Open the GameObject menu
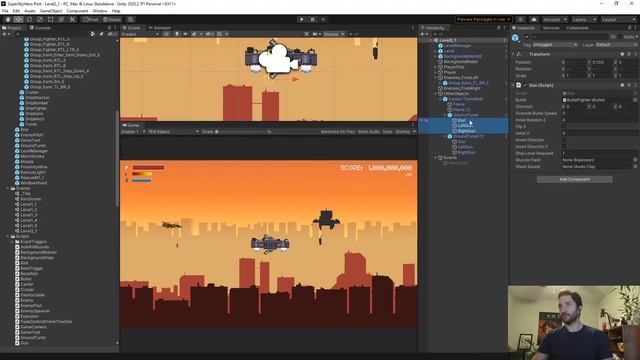Screen dimensions: 640x360 [51, 11]
